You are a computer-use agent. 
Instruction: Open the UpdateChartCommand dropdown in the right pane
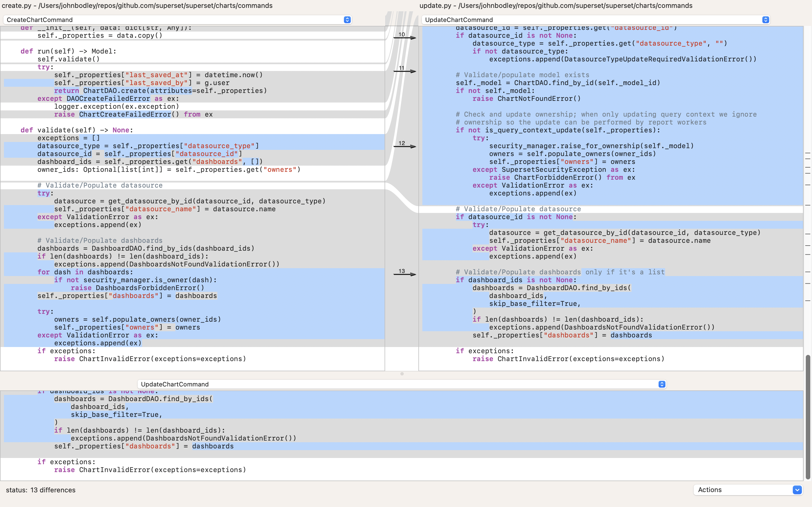point(594,19)
